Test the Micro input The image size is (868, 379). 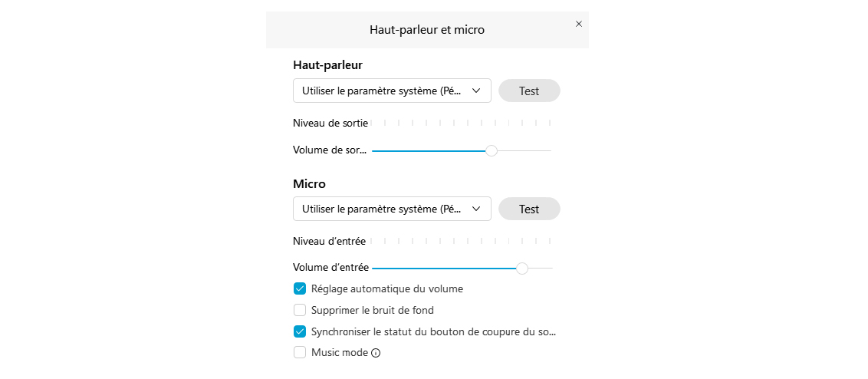[x=529, y=209]
